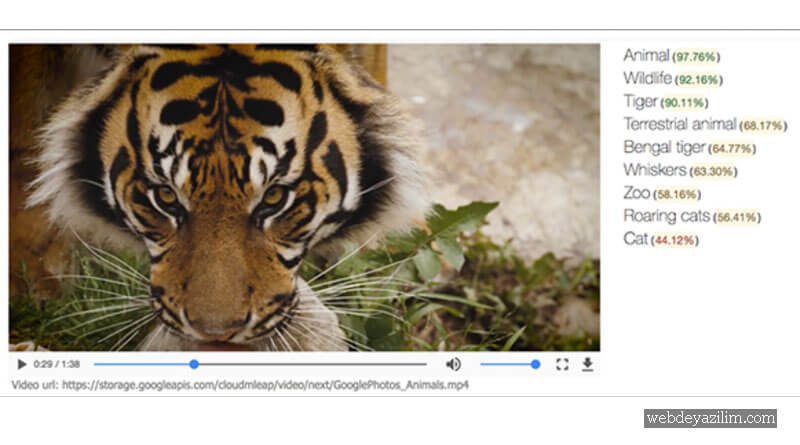
Task: Select the Animal label
Action: coord(646,56)
